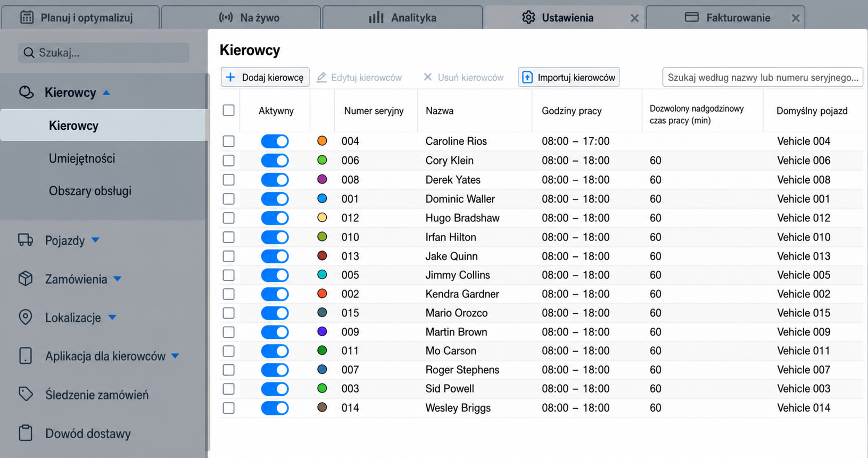Click the tag icon next to Śledzenie zamówień
This screenshot has width=868, height=458.
coord(26,394)
